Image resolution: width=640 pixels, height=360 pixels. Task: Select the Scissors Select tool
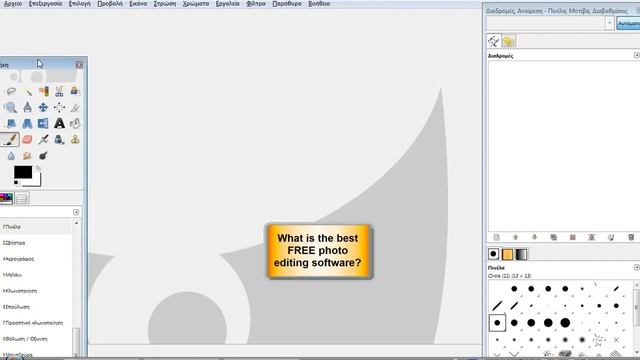[59, 91]
